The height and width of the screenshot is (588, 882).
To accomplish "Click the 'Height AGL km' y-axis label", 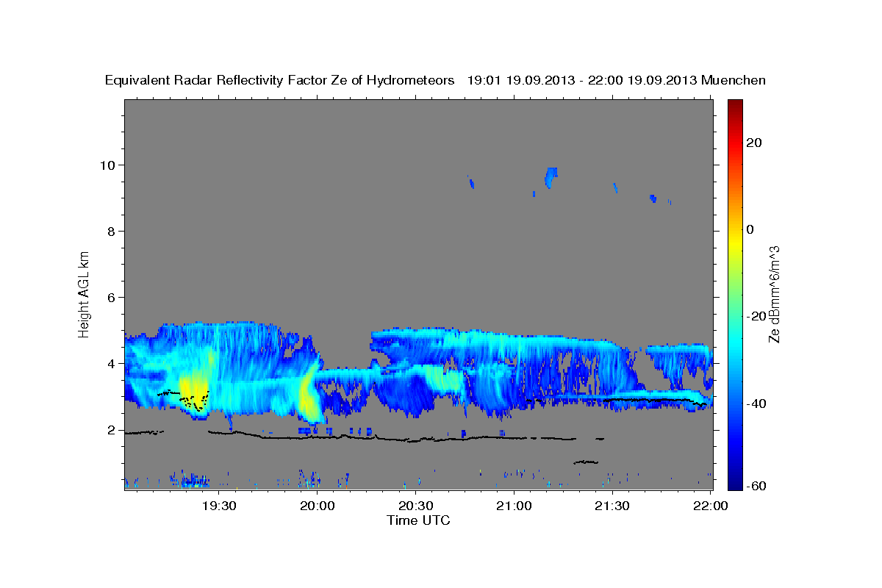I will [84, 293].
